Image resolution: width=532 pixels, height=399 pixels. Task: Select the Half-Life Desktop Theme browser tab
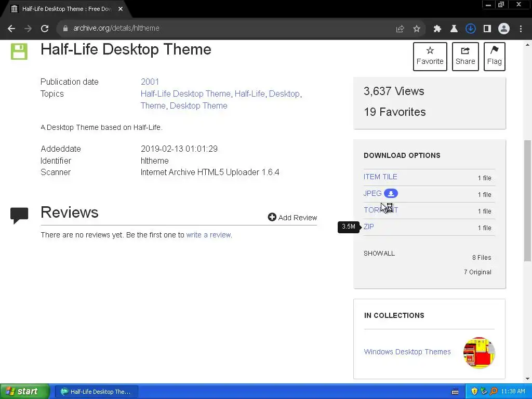[66, 9]
